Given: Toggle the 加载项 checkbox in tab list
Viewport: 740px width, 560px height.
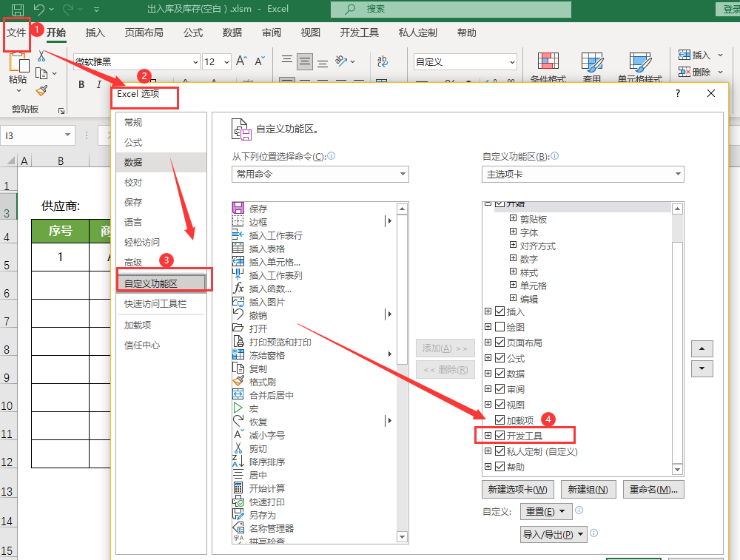Looking at the screenshot, I should 500,420.
